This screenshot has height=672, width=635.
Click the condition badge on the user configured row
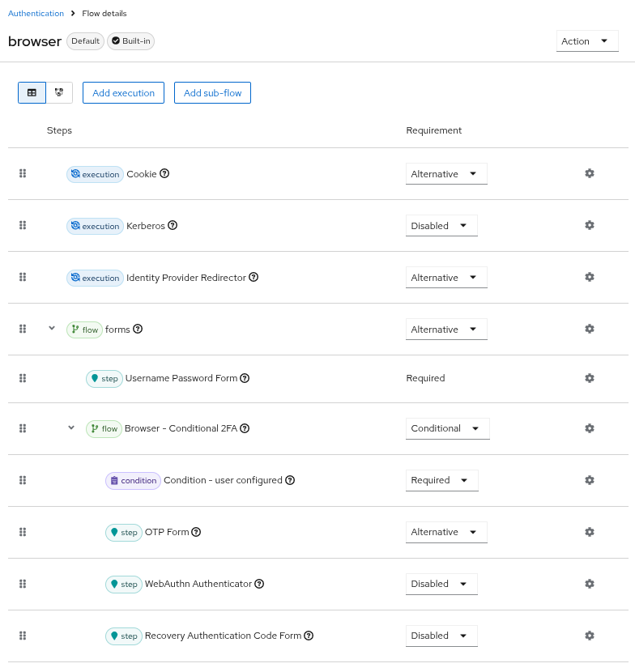[x=133, y=480]
